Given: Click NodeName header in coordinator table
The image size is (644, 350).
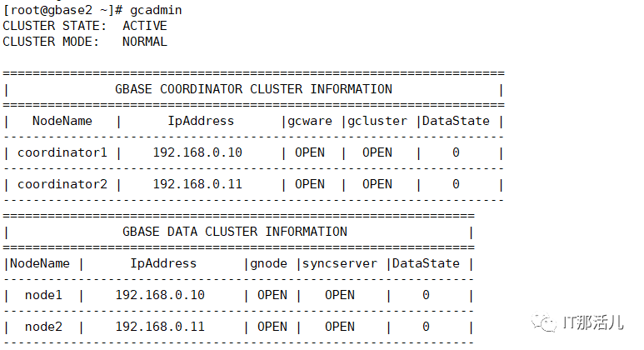Looking at the screenshot, I should pos(62,121).
